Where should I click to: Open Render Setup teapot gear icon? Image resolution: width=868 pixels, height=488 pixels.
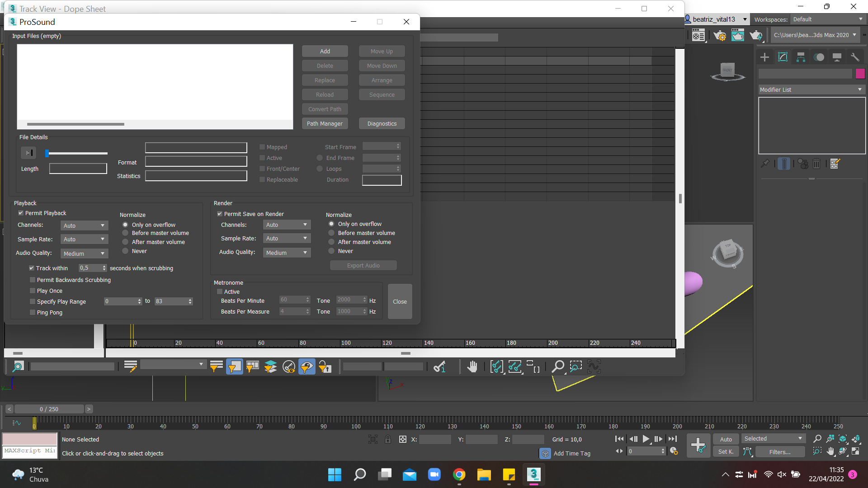(720, 35)
